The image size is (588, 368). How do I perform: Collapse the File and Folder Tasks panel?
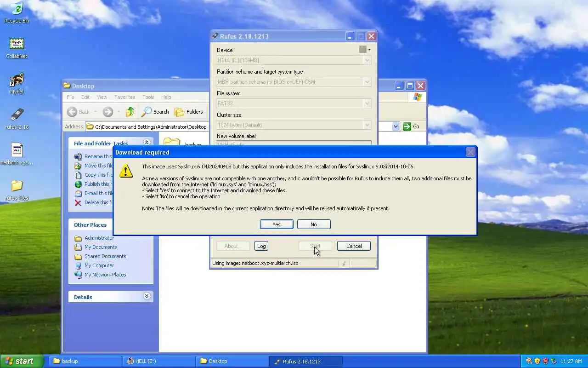(147, 143)
